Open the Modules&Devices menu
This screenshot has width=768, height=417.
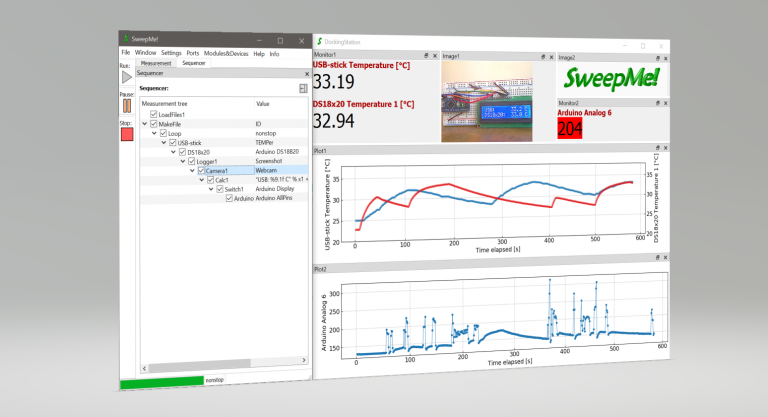coord(226,53)
